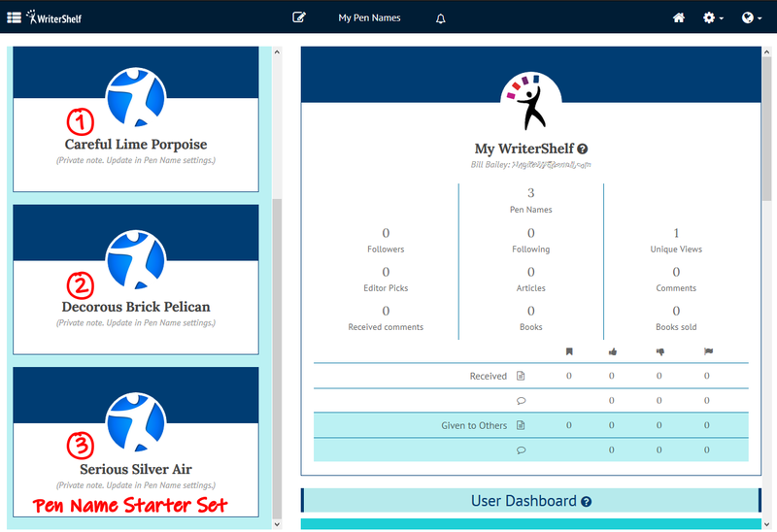Click the Received comments label
This screenshot has width=777, height=532.
click(x=386, y=327)
